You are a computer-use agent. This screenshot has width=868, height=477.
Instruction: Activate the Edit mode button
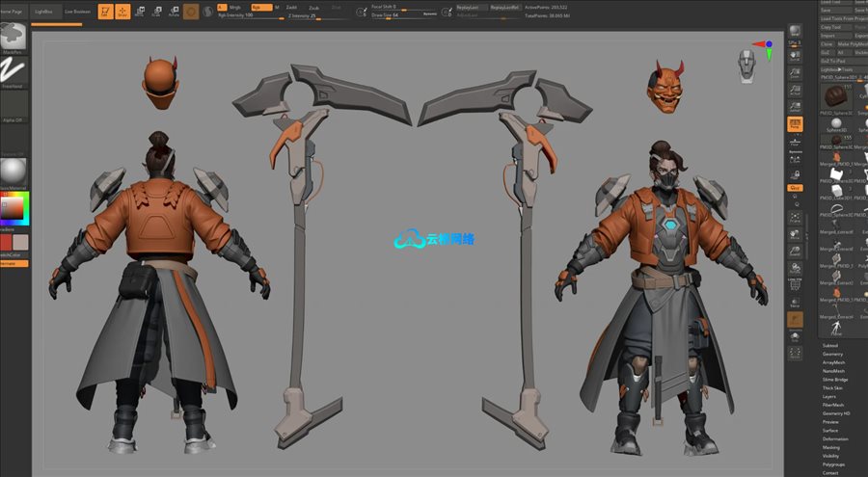(104, 12)
